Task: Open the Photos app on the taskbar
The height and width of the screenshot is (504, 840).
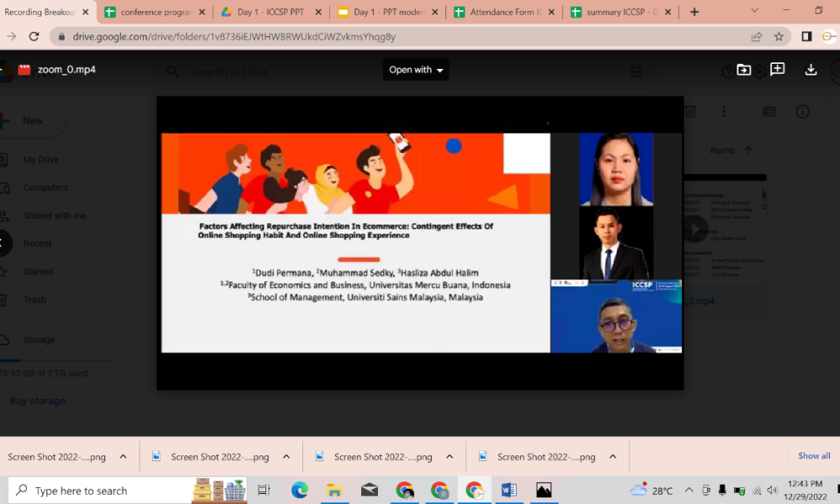Action: click(x=543, y=490)
